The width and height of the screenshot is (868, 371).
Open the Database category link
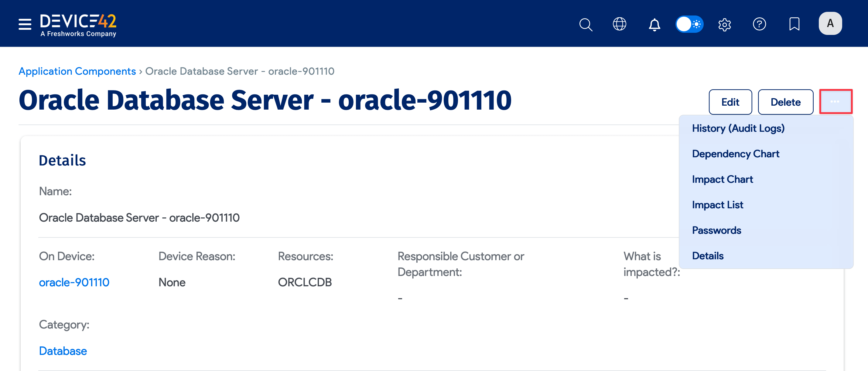tap(63, 351)
